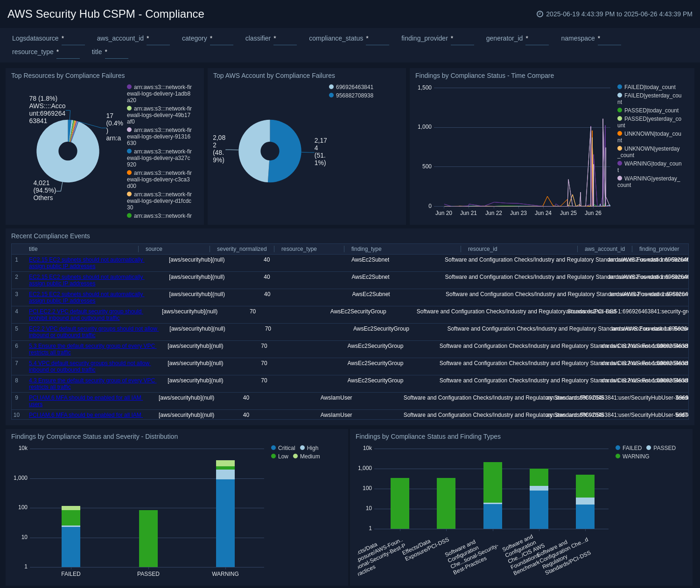The height and width of the screenshot is (588, 700).
Task: Open row 3 EC2.15 subnets finding link
Action: (86, 297)
